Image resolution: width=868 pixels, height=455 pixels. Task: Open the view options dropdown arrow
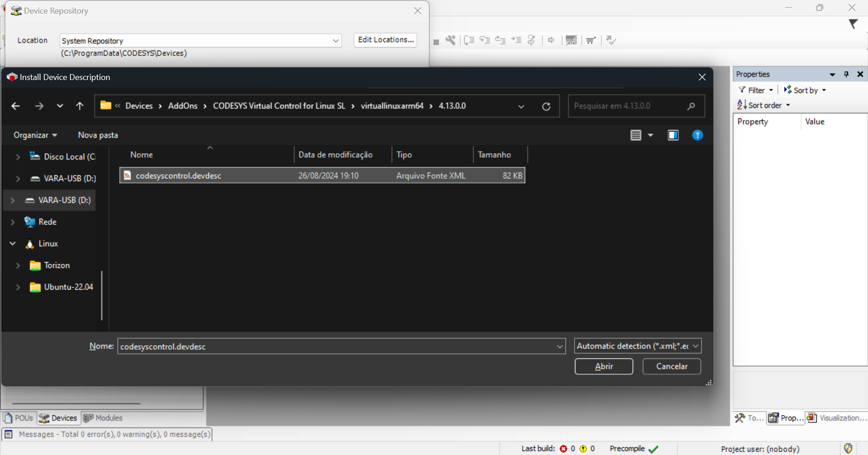650,135
